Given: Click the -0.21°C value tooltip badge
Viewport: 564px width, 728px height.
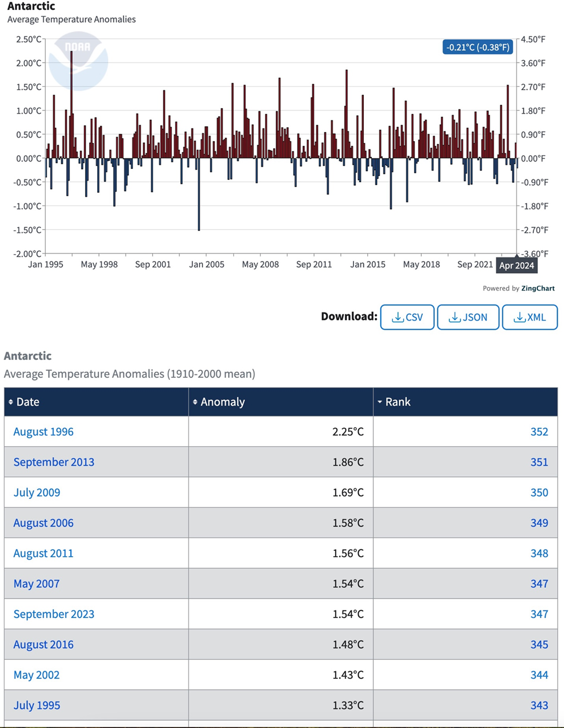Looking at the screenshot, I should pos(478,47).
